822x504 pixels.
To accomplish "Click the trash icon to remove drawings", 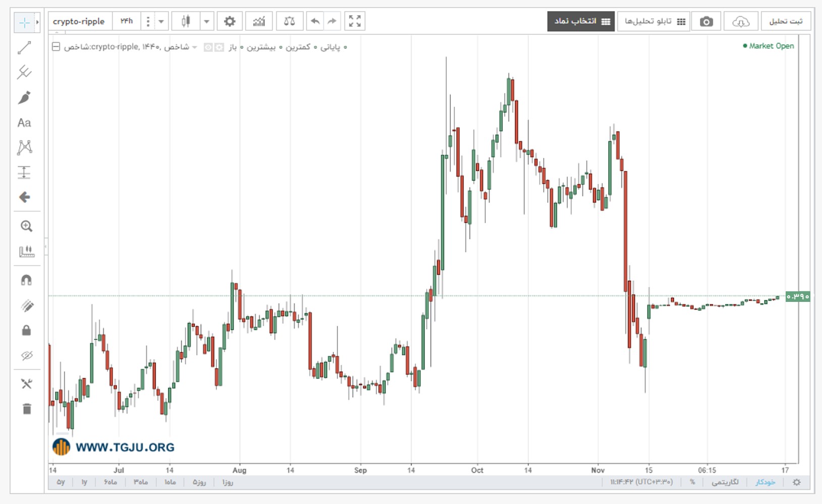I will (26, 409).
